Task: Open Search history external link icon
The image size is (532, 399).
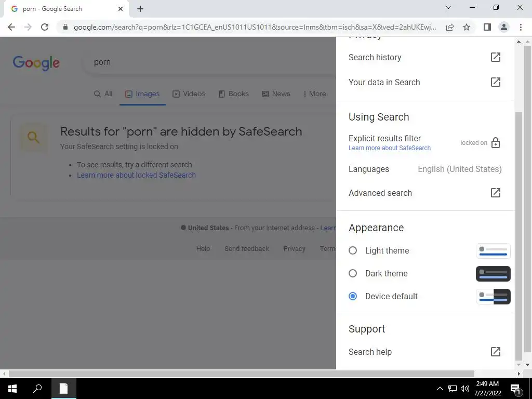Action: [495, 57]
